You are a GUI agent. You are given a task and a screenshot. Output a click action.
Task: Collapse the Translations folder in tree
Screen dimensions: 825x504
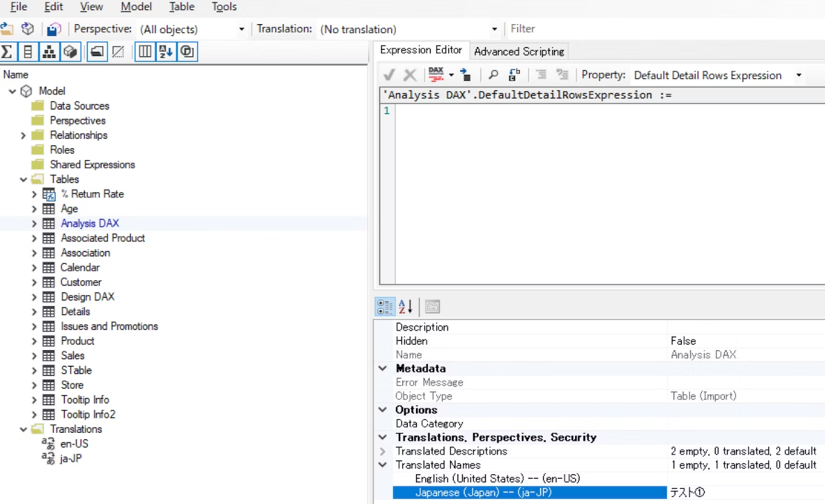pos(24,429)
